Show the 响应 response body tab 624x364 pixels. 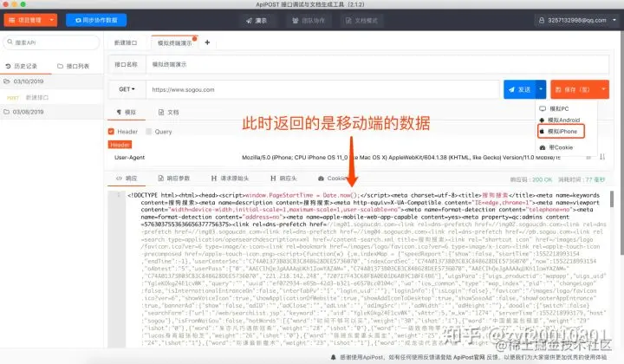pos(127,179)
